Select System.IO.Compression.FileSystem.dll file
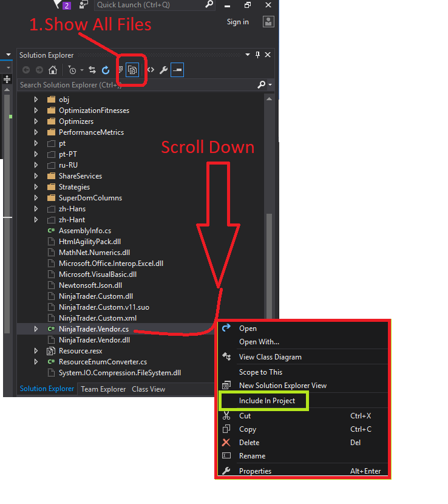The image size is (448, 504). 120,373
